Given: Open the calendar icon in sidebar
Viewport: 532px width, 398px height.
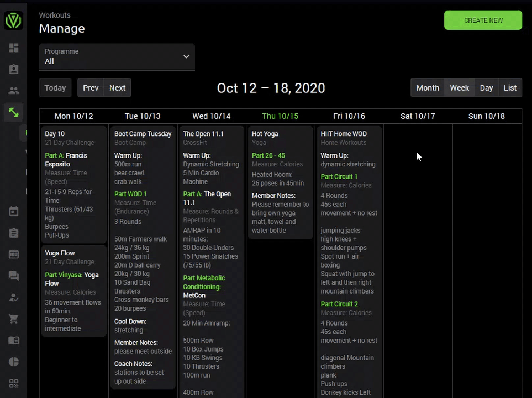Looking at the screenshot, I should [x=14, y=212].
